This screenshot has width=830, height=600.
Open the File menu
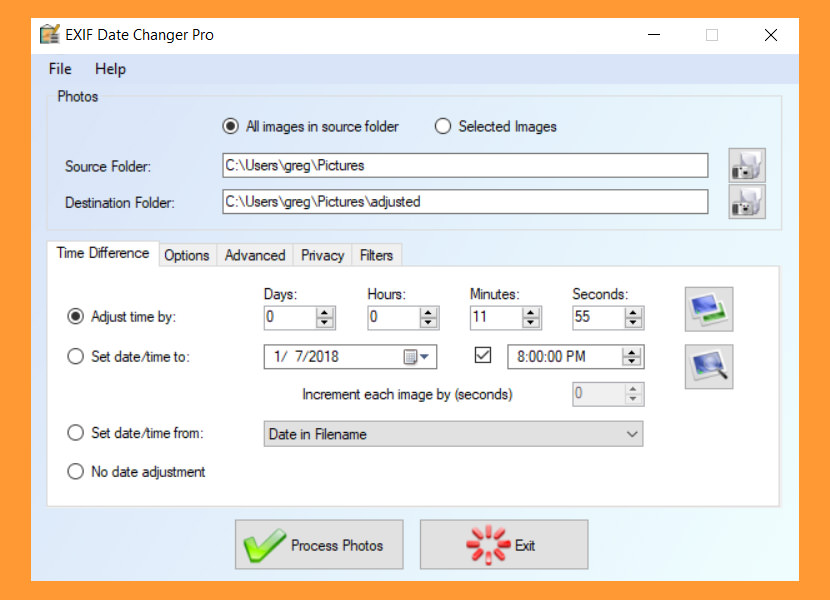[x=60, y=69]
